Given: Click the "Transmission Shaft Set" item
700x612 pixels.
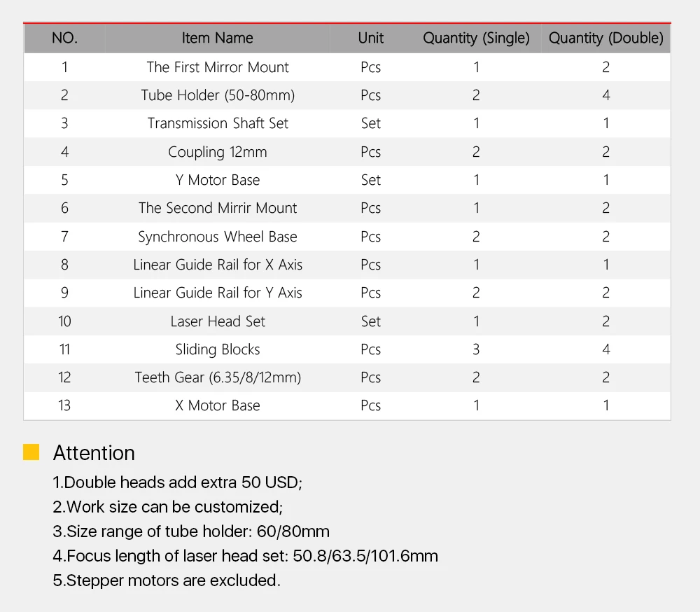Looking at the screenshot, I should [x=218, y=123].
